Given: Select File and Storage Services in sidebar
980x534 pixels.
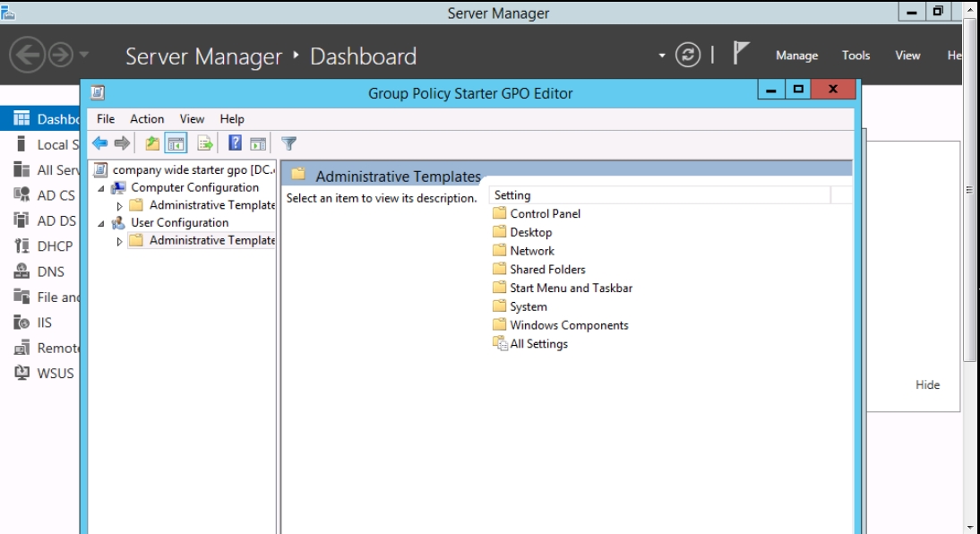Looking at the screenshot, I should [x=40, y=297].
